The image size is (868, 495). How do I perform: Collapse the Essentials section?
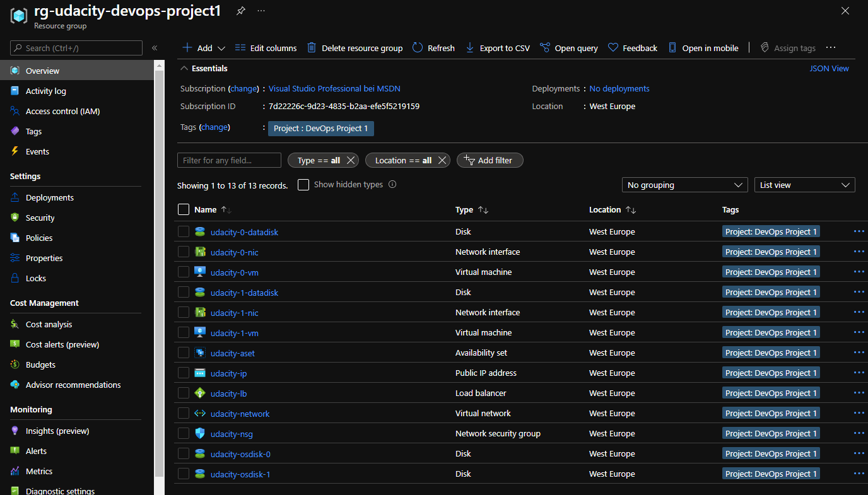pos(184,68)
